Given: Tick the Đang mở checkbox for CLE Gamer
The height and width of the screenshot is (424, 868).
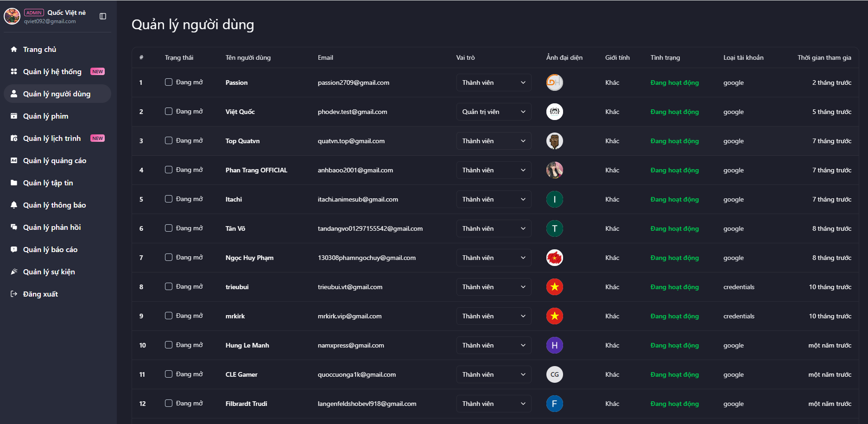Looking at the screenshot, I should 169,374.
